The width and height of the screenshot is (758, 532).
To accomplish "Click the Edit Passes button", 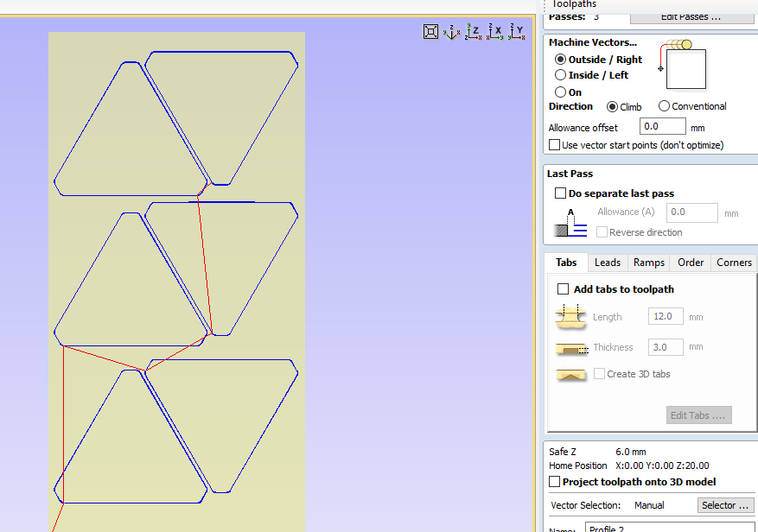I will pos(691,17).
